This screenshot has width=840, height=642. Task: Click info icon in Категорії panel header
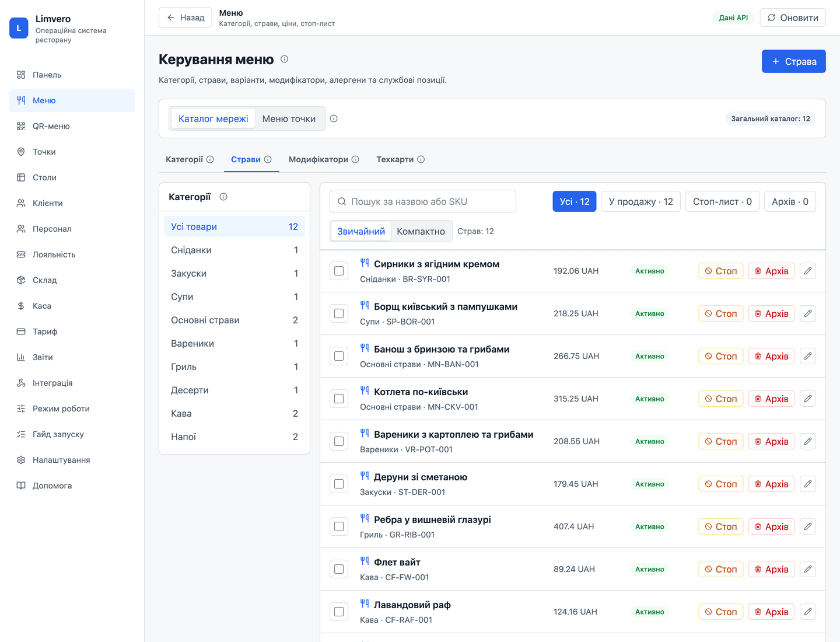[223, 197]
